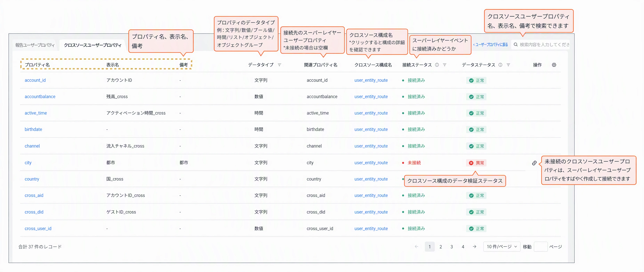Open the city property

(x=28, y=163)
